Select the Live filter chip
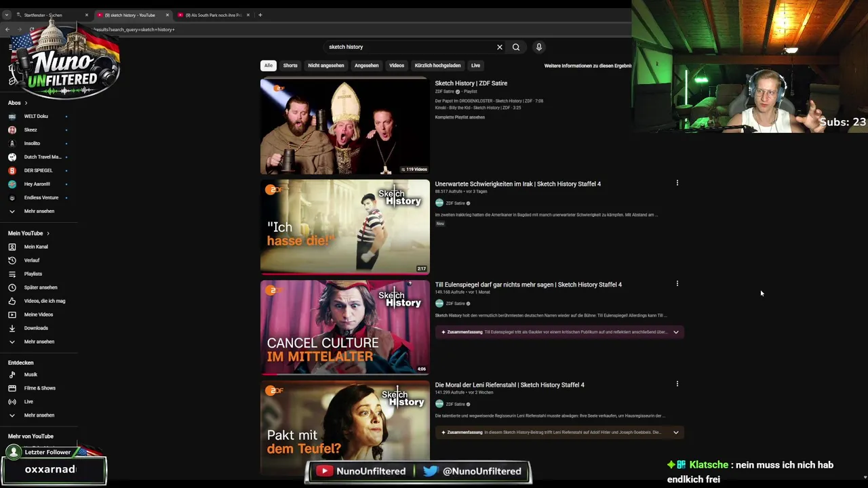Image resolution: width=868 pixels, height=488 pixels. pos(475,66)
